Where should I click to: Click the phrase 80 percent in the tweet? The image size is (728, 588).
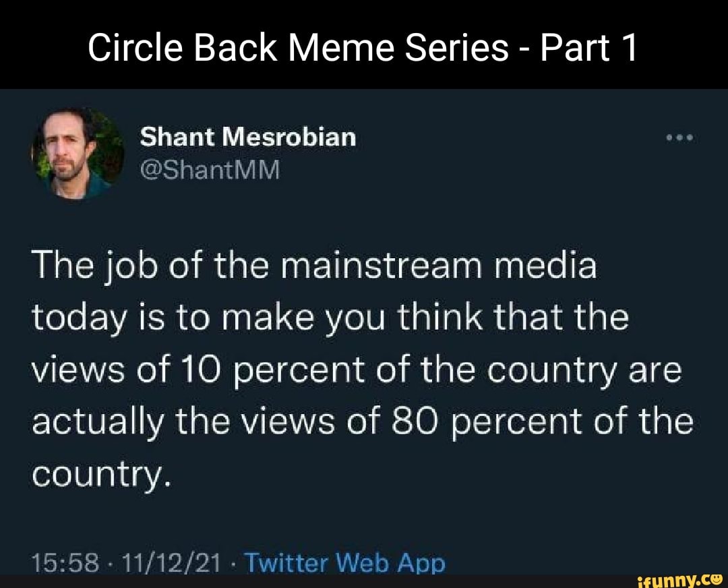coord(482,420)
